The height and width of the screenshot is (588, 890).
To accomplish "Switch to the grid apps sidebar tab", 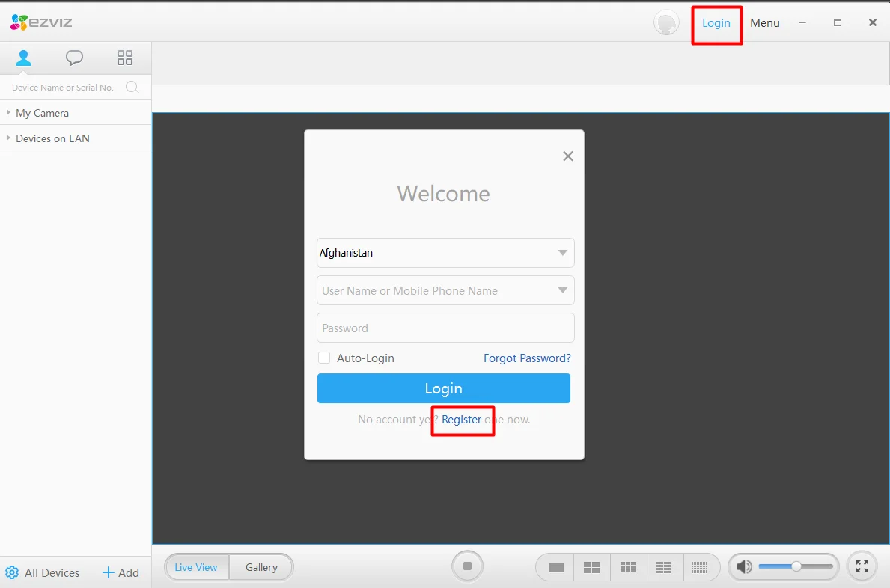I will click(x=125, y=58).
